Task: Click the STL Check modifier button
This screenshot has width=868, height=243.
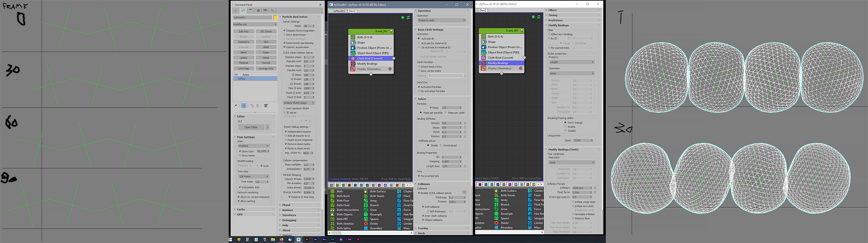Action: click(x=266, y=32)
